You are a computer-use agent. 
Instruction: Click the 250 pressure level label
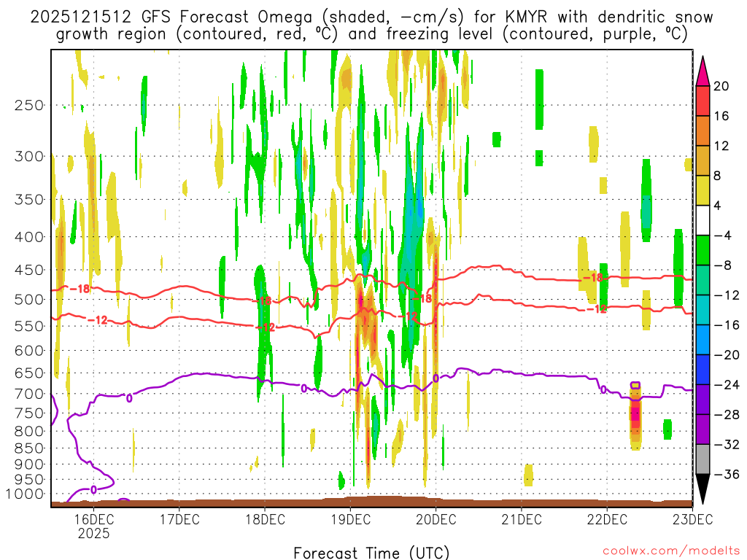pos(29,105)
